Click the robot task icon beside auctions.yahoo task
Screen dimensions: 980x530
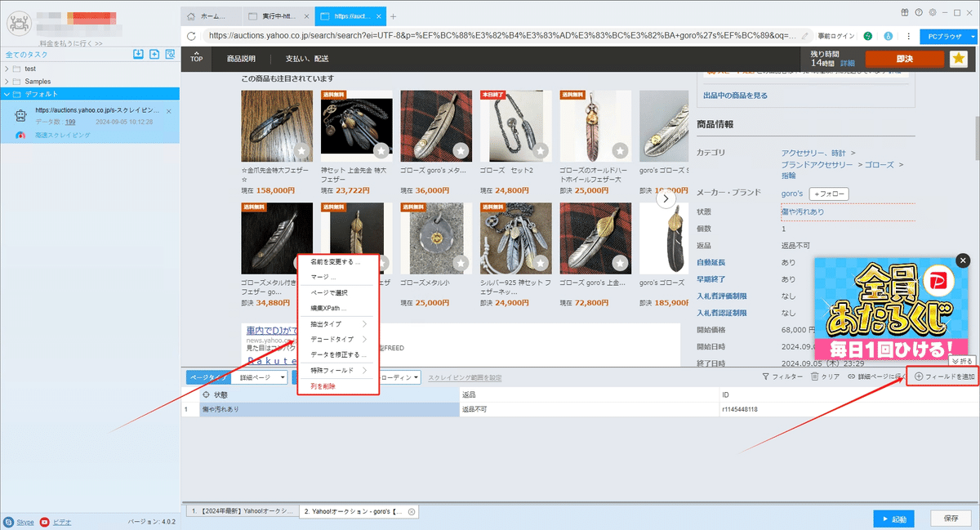22,116
